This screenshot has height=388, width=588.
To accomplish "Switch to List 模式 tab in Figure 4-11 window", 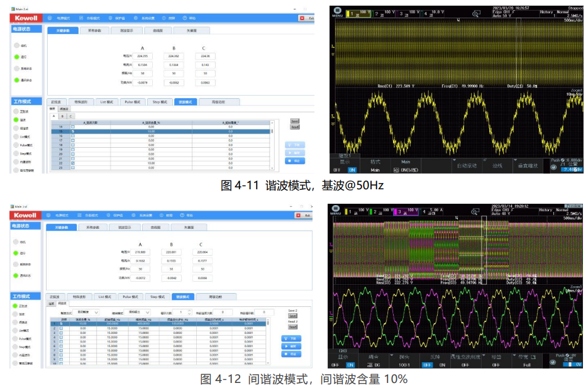I will point(106,102).
